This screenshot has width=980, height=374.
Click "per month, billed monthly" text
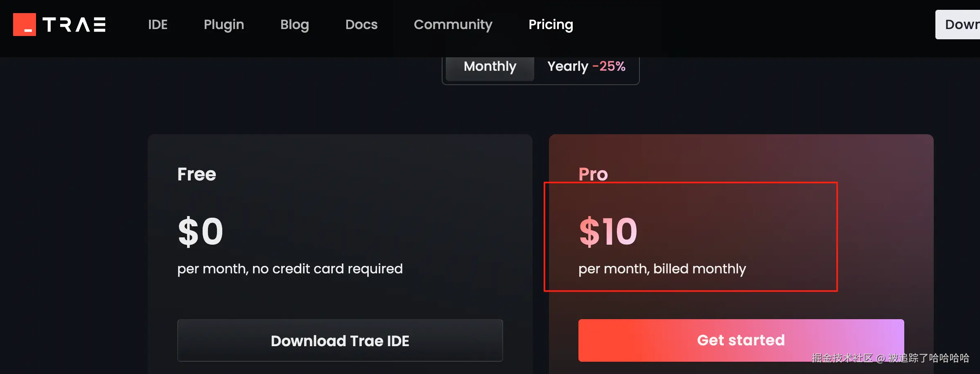pyautogui.click(x=662, y=269)
